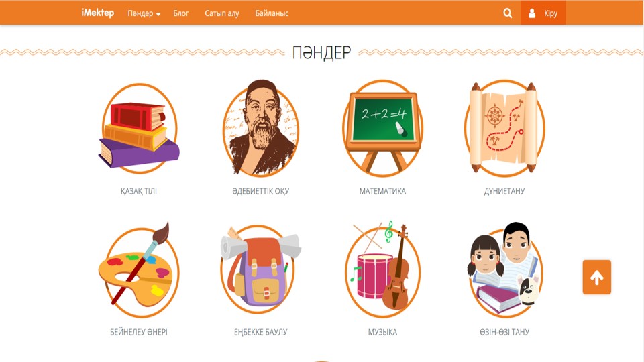Go to the Сатып алу page

click(222, 13)
